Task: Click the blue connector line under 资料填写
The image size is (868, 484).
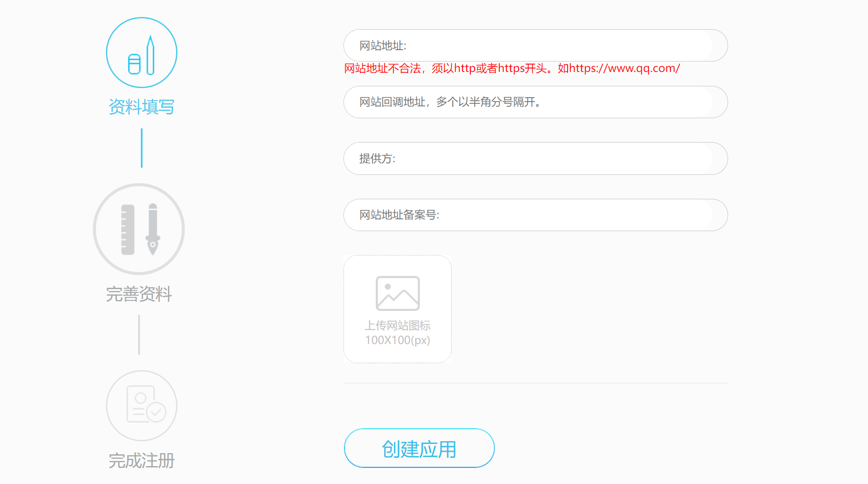Action: pyautogui.click(x=142, y=148)
